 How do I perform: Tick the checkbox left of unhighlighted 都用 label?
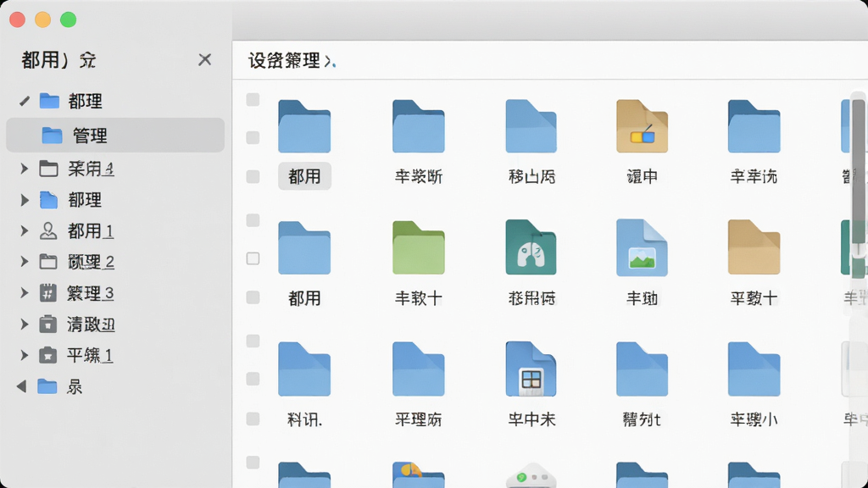[x=253, y=297]
